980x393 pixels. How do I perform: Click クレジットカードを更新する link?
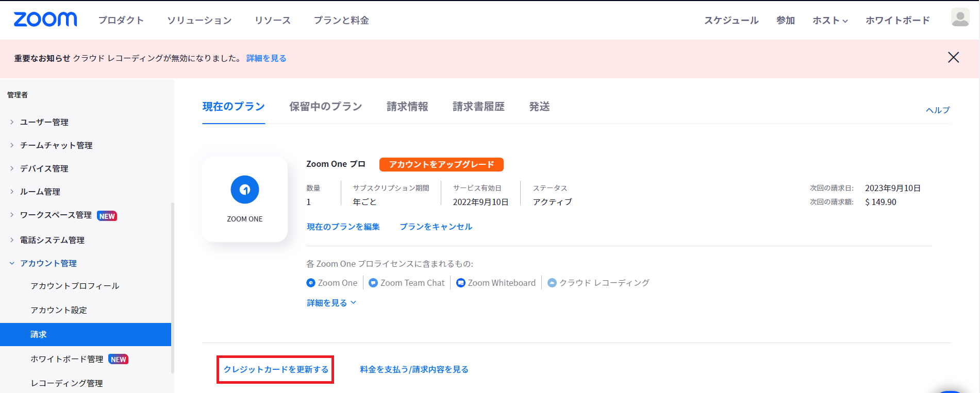pos(276,369)
